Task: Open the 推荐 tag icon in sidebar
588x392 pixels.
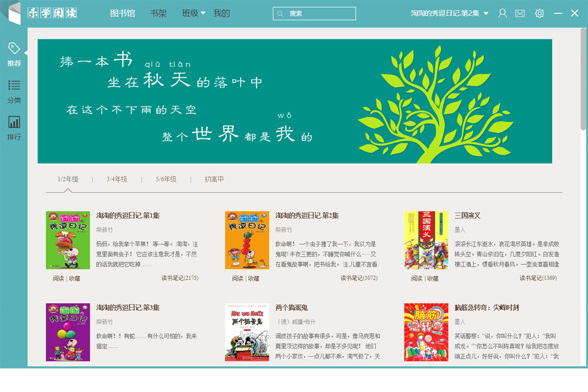Action: pyautogui.click(x=14, y=49)
